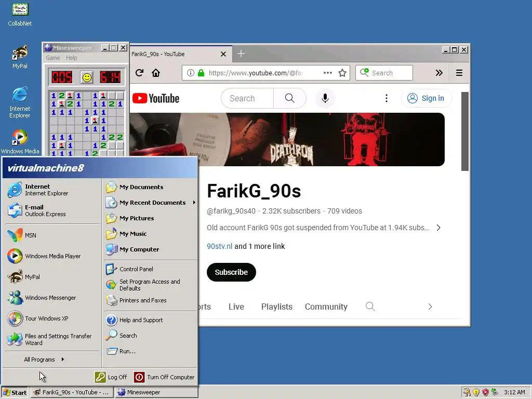Search within the channel magnifier icon

(x=370, y=307)
